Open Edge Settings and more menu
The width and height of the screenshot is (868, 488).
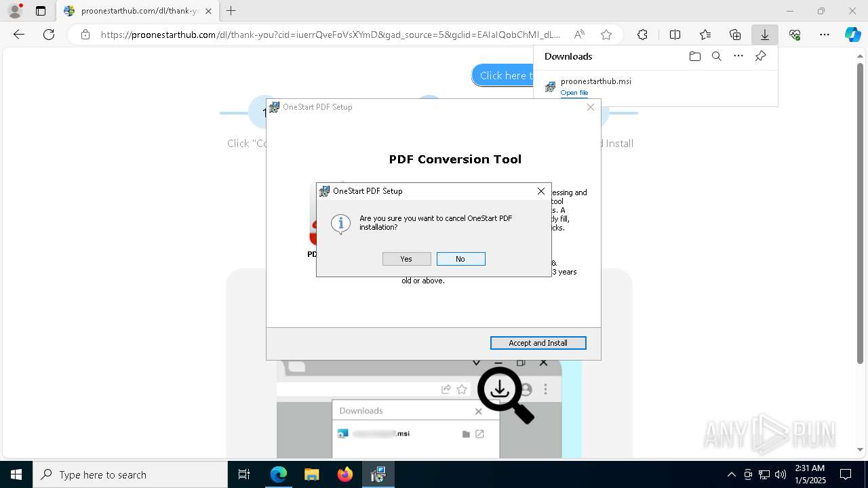click(x=825, y=35)
